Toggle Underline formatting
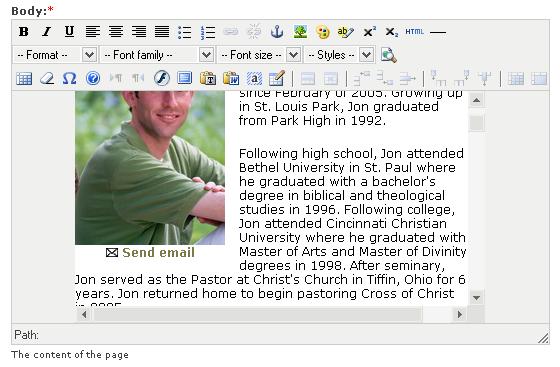The width and height of the screenshot is (560, 367). click(69, 32)
